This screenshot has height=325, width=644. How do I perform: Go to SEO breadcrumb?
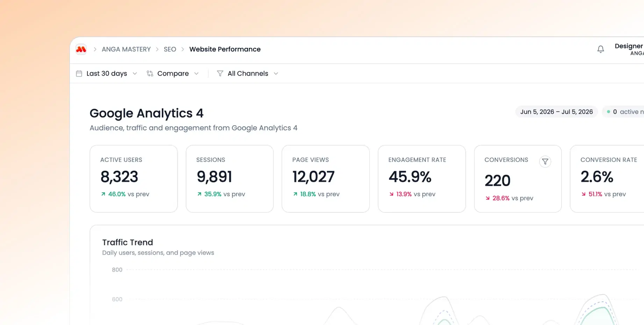point(170,49)
